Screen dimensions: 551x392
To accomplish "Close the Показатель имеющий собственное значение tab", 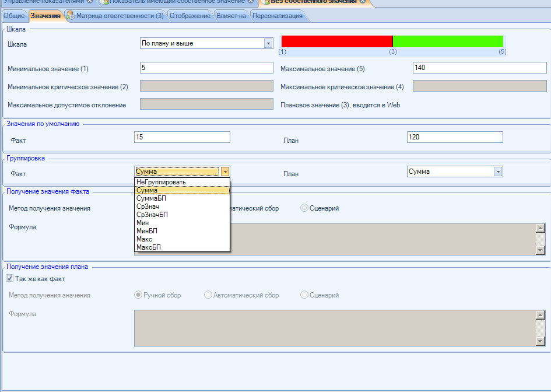I will [x=250, y=1].
